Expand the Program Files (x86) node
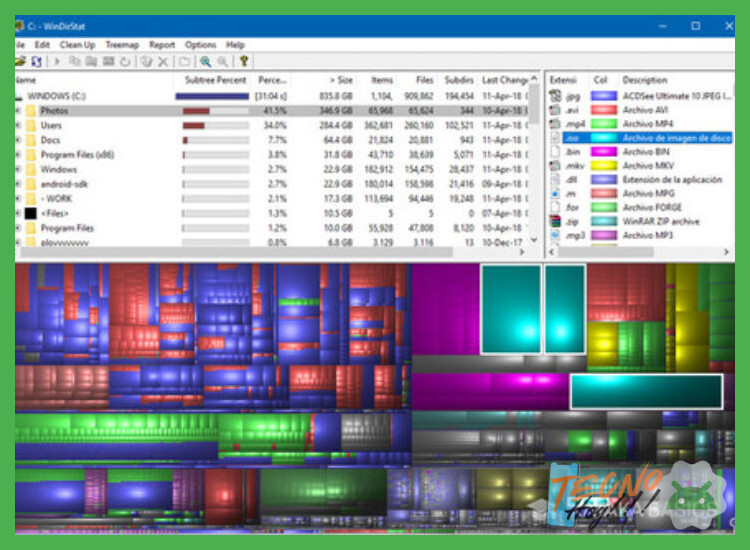The image size is (750, 550). [x=18, y=155]
